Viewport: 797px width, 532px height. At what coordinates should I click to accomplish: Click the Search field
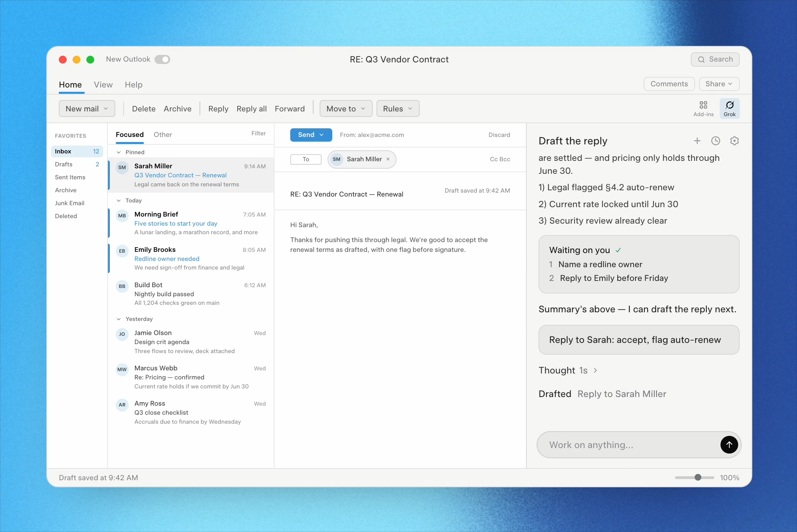click(x=715, y=60)
